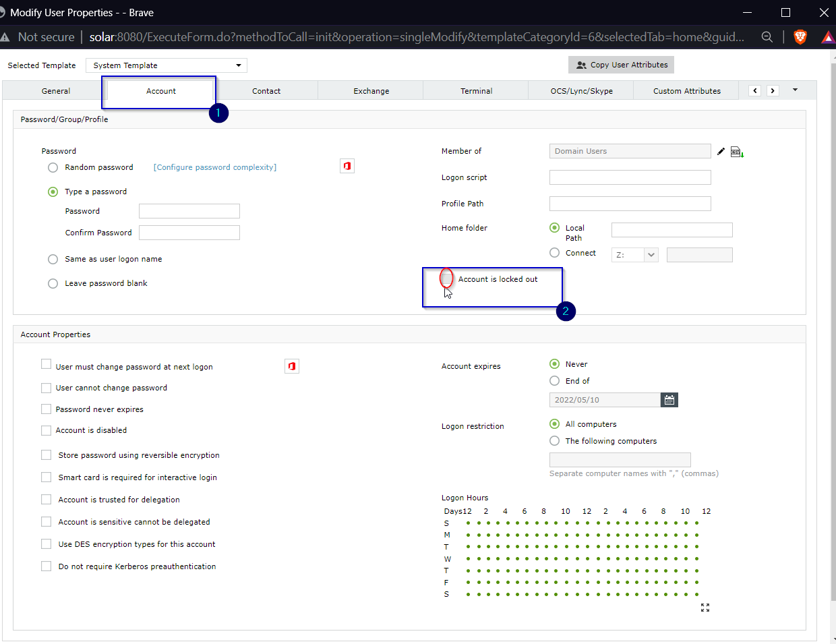The height and width of the screenshot is (644, 836).
Task: Open the Custom Attributes tab
Action: 686,91
